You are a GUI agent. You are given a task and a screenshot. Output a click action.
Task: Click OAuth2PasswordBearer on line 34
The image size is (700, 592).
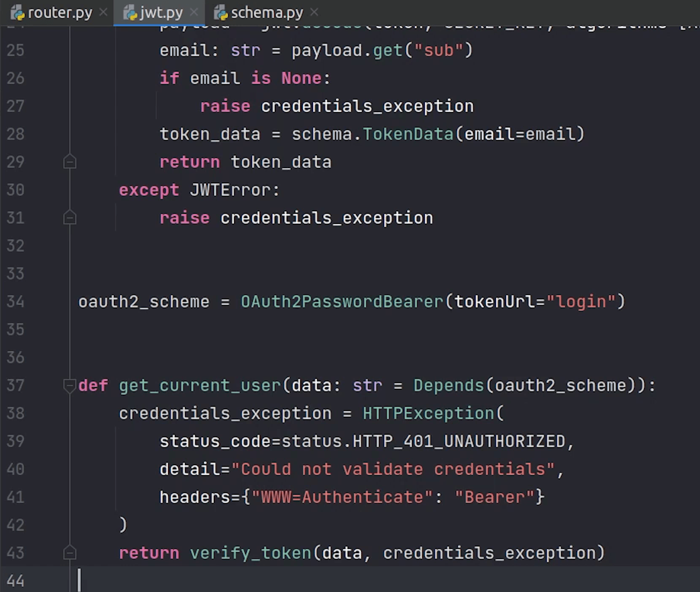click(342, 302)
